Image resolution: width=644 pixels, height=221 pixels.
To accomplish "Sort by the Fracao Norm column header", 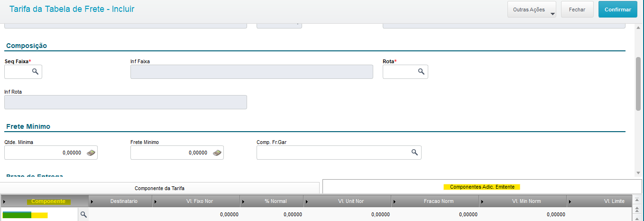I will 435,201.
